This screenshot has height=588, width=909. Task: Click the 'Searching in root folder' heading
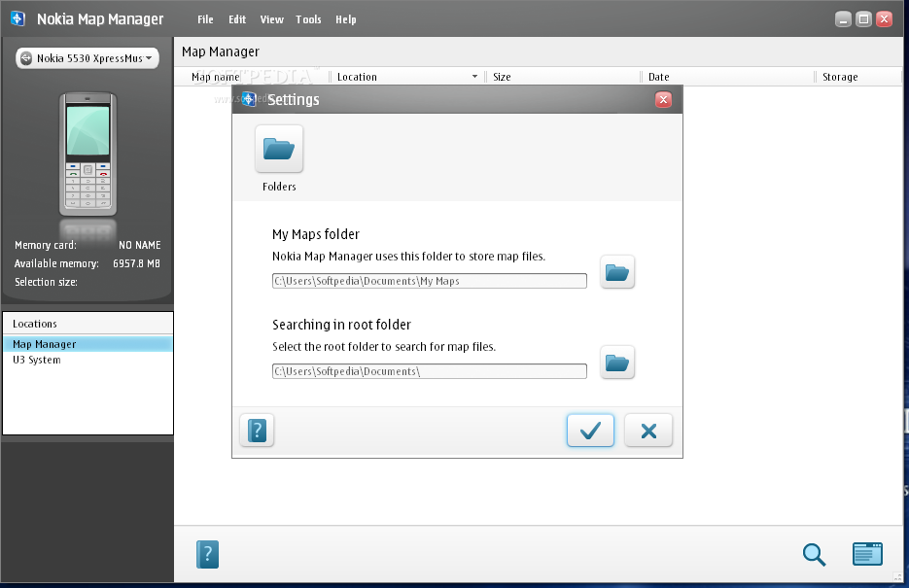pyautogui.click(x=341, y=325)
